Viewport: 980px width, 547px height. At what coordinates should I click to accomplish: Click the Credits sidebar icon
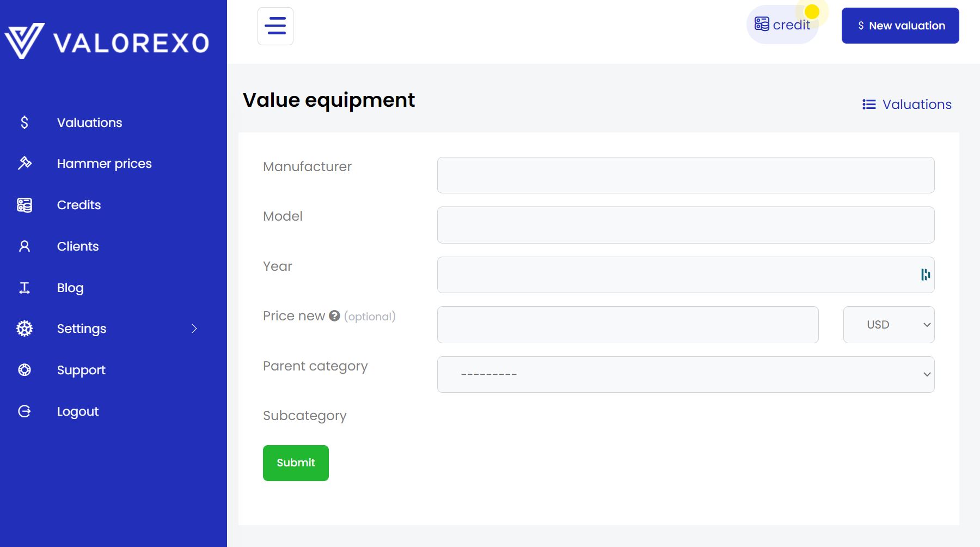point(24,205)
